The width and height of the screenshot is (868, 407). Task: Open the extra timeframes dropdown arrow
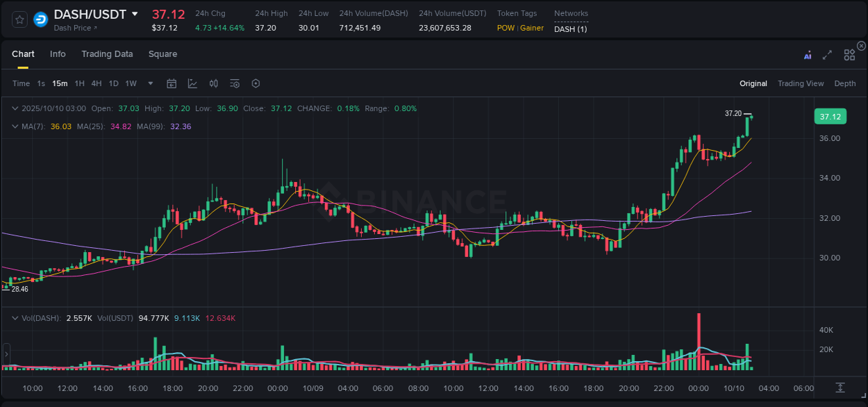(x=149, y=83)
